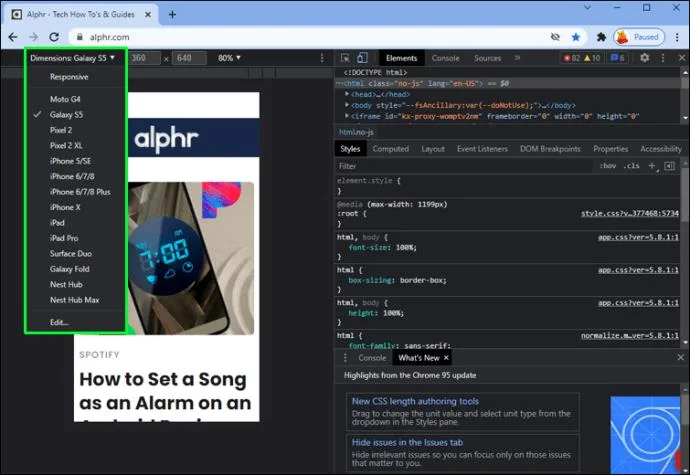Choose Surface Duo device
This screenshot has height=475, width=690.
point(71,254)
